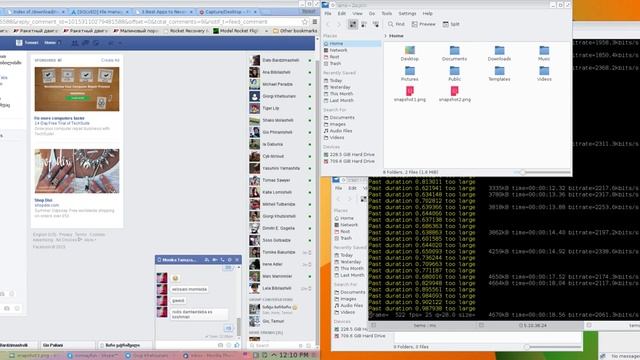Open Settings menu in Dolphin

point(407,13)
